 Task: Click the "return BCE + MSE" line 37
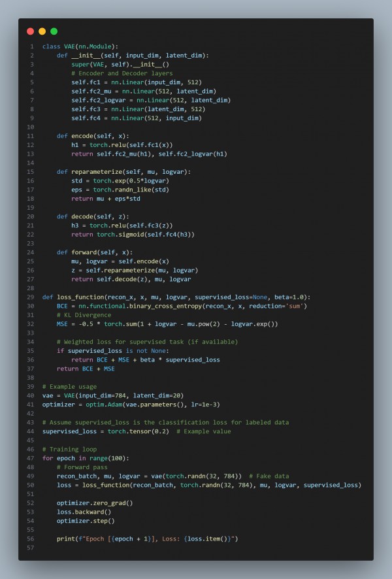(86, 369)
